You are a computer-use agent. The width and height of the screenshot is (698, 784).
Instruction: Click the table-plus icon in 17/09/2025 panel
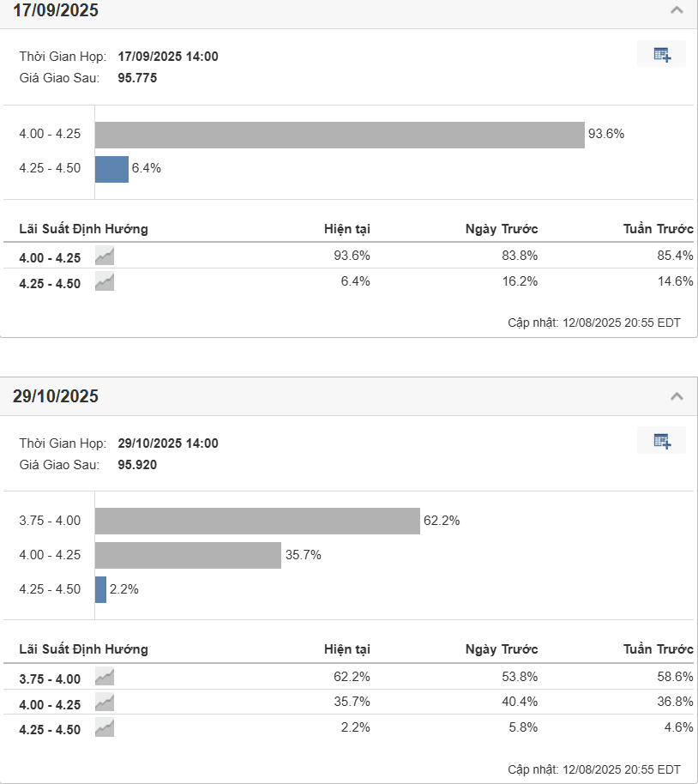click(x=661, y=54)
